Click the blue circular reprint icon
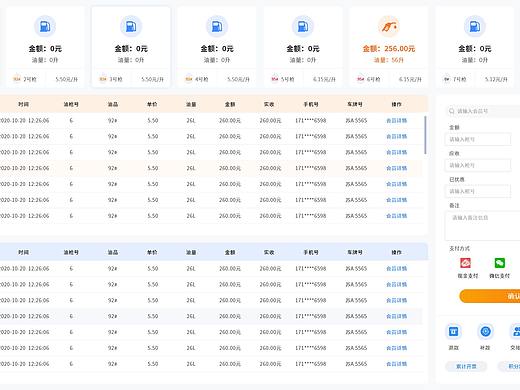The height and width of the screenshot is (390, 520). (x=485, y=332)
